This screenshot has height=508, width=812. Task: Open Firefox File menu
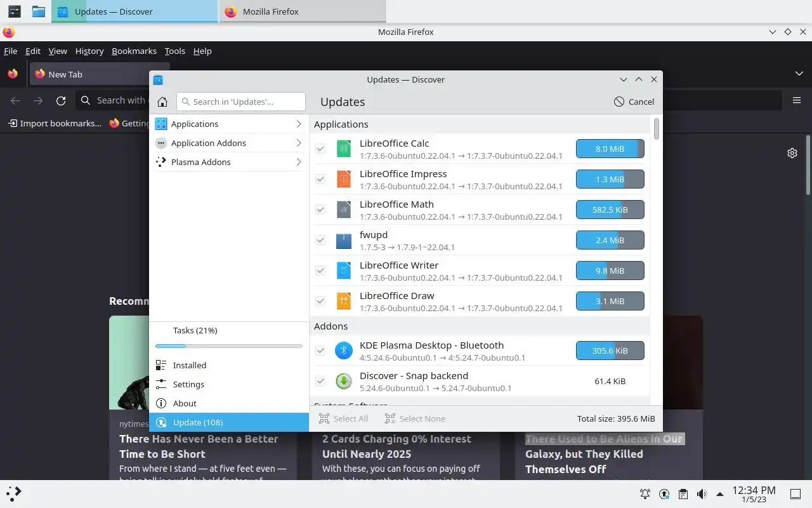point(11,51)
